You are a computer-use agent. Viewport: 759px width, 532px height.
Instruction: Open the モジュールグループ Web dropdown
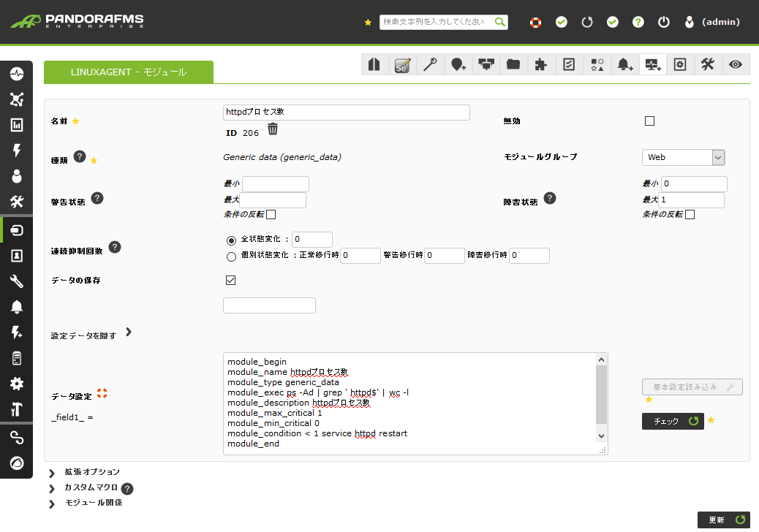coord(684,157)
